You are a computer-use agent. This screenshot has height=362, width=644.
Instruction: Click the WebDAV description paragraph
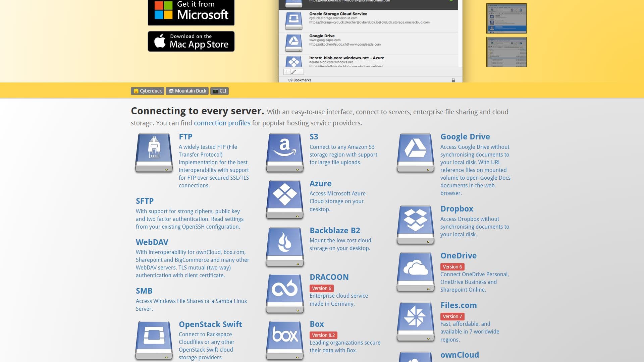pos(193,264)
